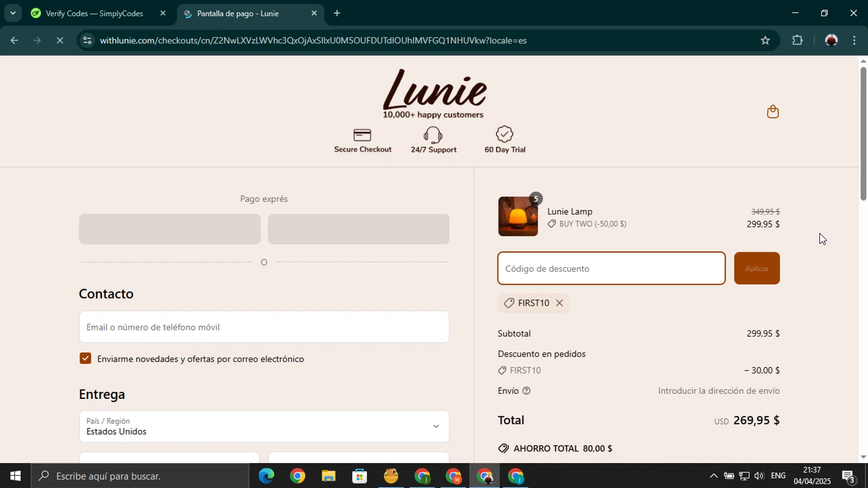Viewport: 868px width, 488px height.
Task: Expand the País / Región dropdown
Action: [264, 427]
